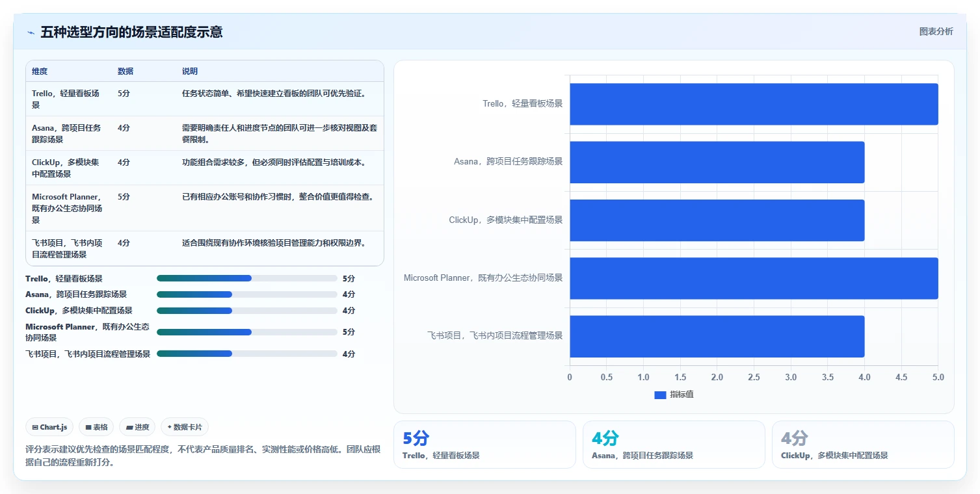The width and height of the screenshot is (980, 494).
Task: Click the Trello bar in chart
Action: tap(754, 104)
